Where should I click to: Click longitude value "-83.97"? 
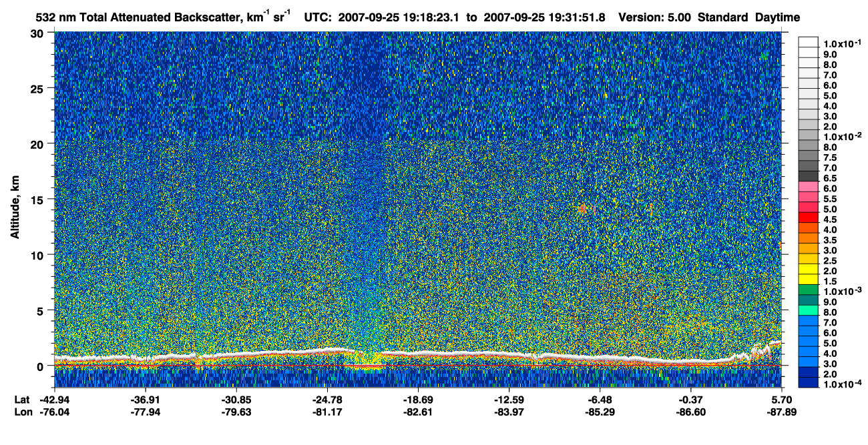coord(509,412)
